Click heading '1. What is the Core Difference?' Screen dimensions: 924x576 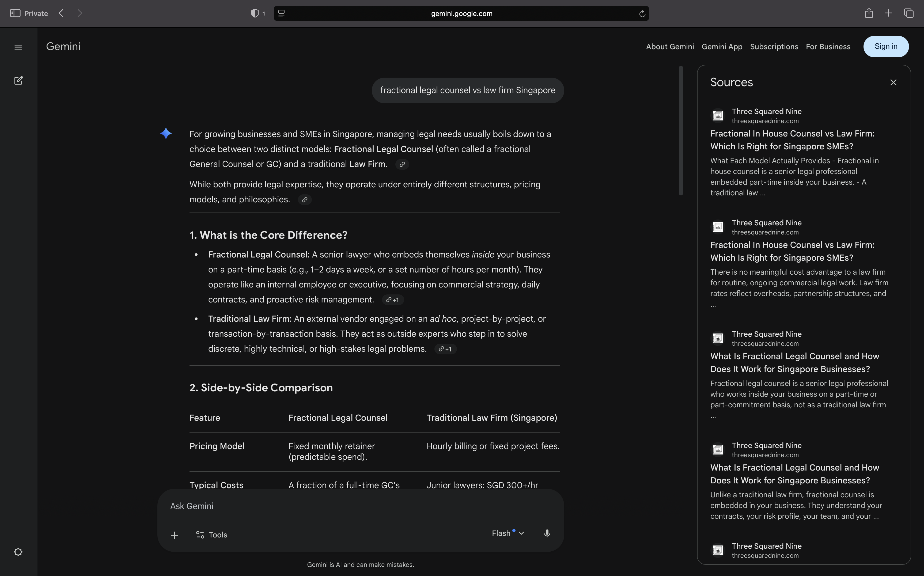[x=268, y=235]
